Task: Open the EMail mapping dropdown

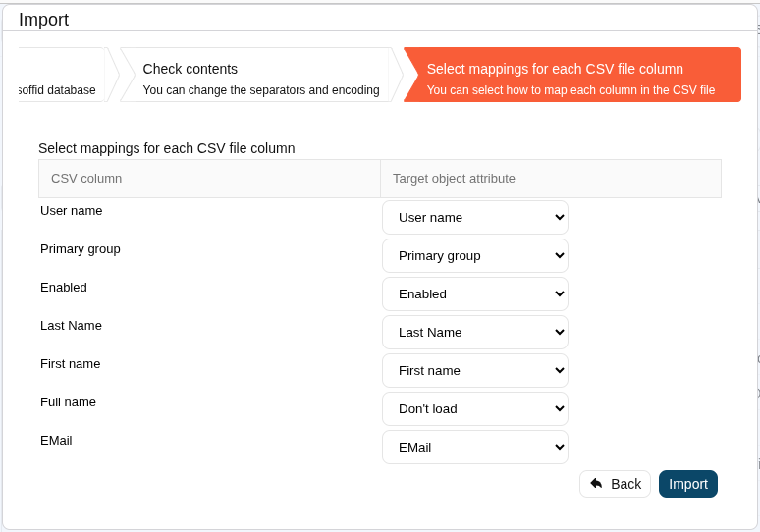Action: pyautogui.click(x=475, y=447)
